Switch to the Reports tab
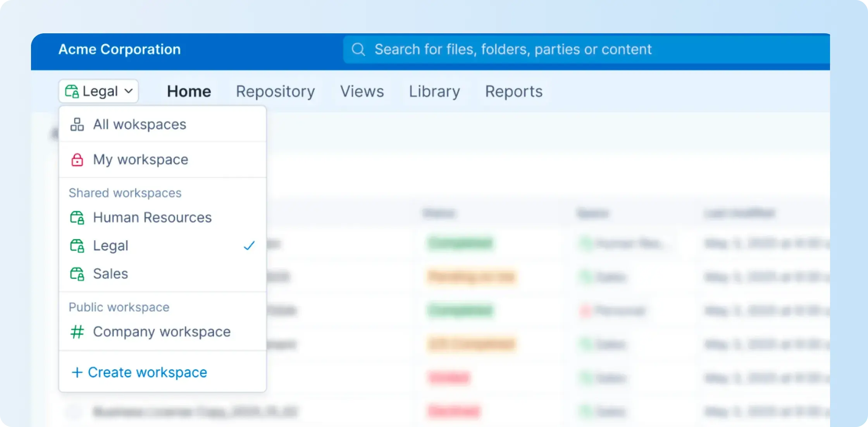868x427 pixels. pos(514,92)
